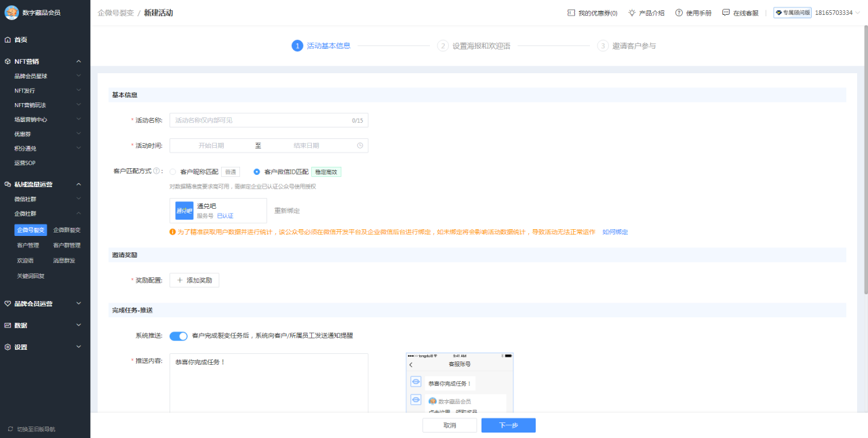Select the 客户昵称匹配 radio option
868x438 pixels.
173,172
